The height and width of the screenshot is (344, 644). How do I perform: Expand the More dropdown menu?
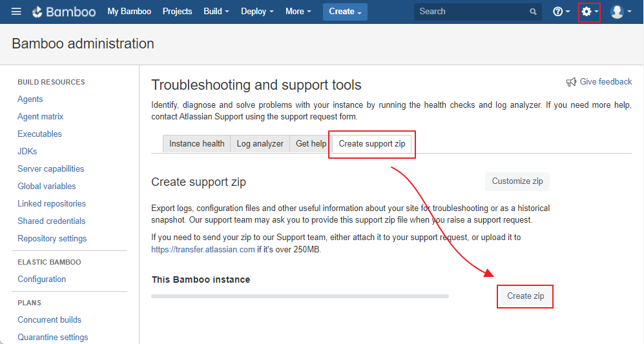(298, 12)
